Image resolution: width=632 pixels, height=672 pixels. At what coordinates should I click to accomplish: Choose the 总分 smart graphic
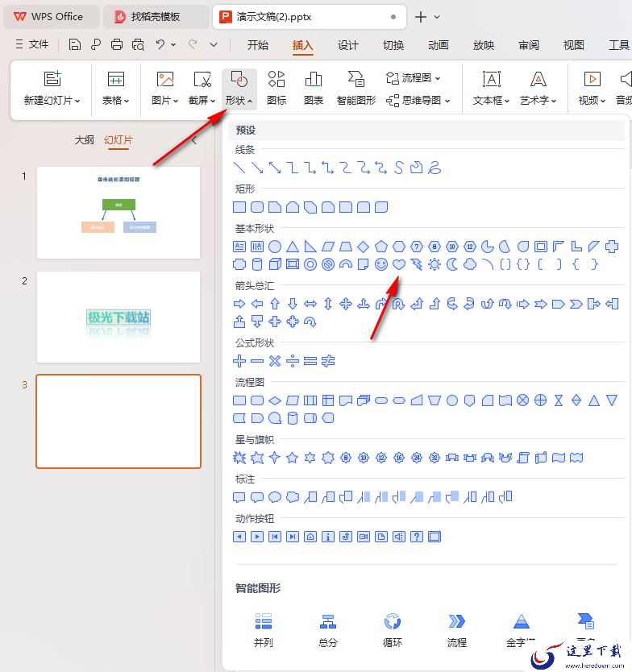(x=328, y=630)
